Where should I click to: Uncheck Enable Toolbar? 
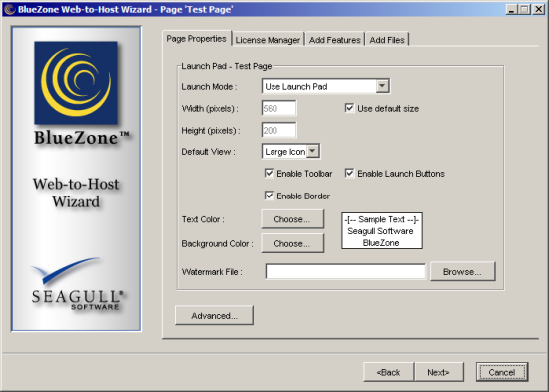pos(269,173)
